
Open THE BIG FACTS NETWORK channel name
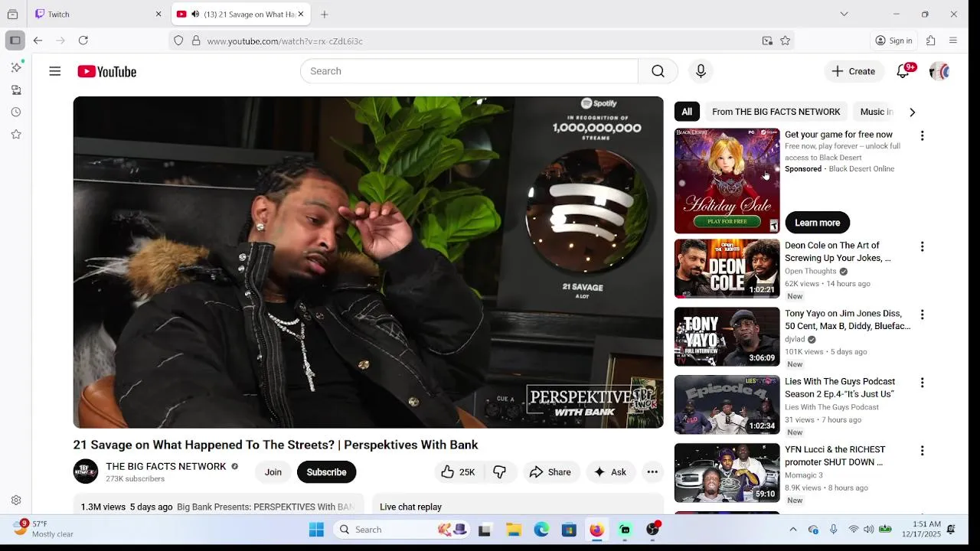coord(166,466)
